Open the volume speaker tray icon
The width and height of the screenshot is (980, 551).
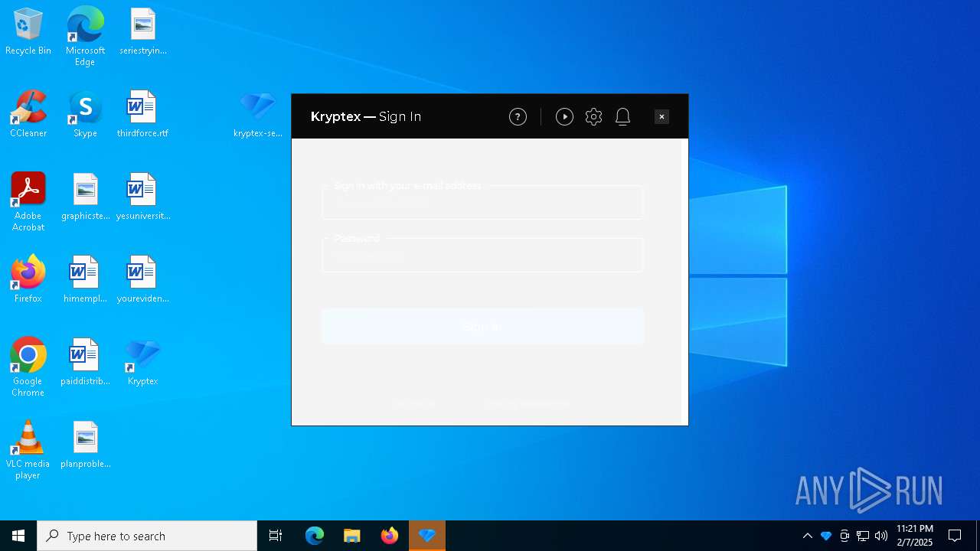pos(881,536)
